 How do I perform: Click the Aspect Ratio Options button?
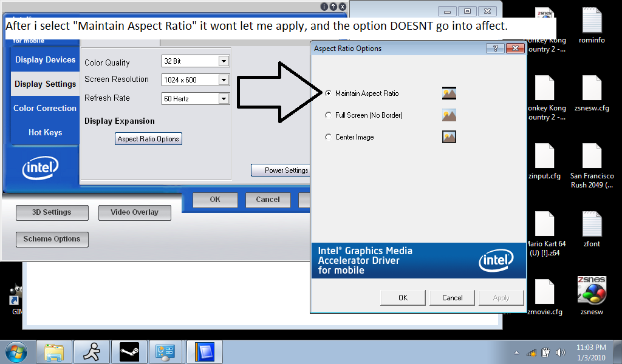[x=148, y=139]
